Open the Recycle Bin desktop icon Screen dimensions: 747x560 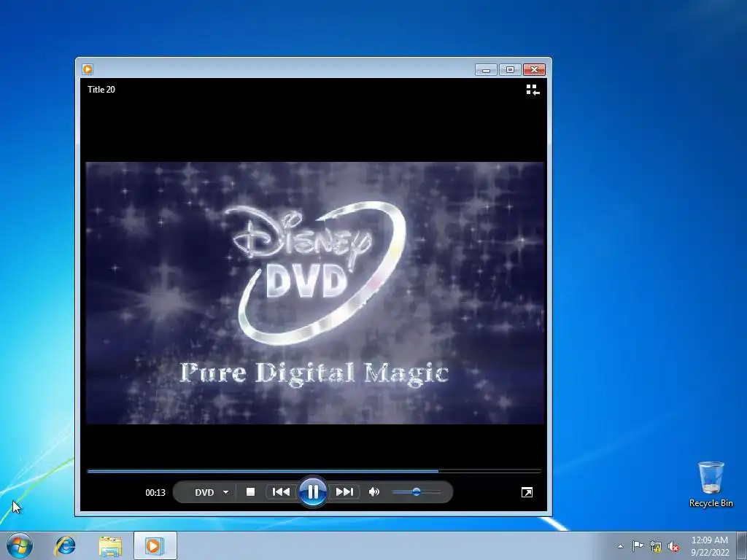coord(711,484)
